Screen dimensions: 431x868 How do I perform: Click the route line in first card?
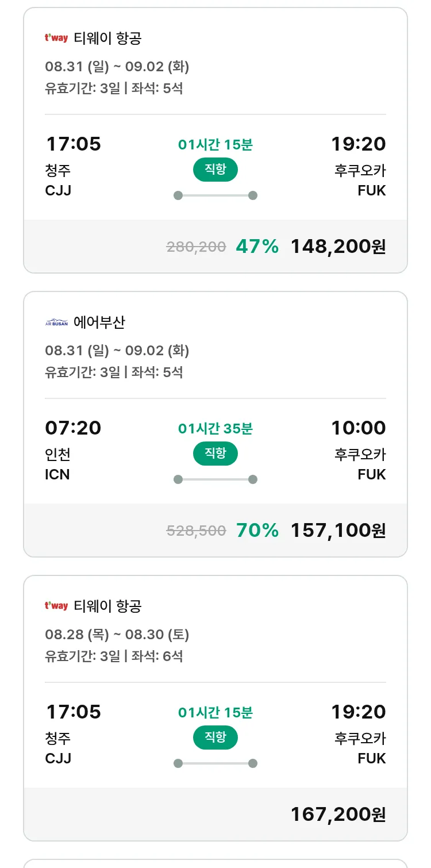point(215,195)
